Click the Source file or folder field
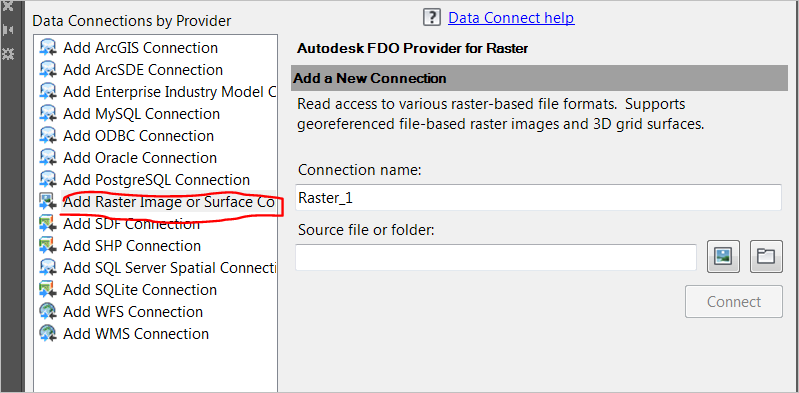This screenshot has width=799, height=393. tap(496, 257)
